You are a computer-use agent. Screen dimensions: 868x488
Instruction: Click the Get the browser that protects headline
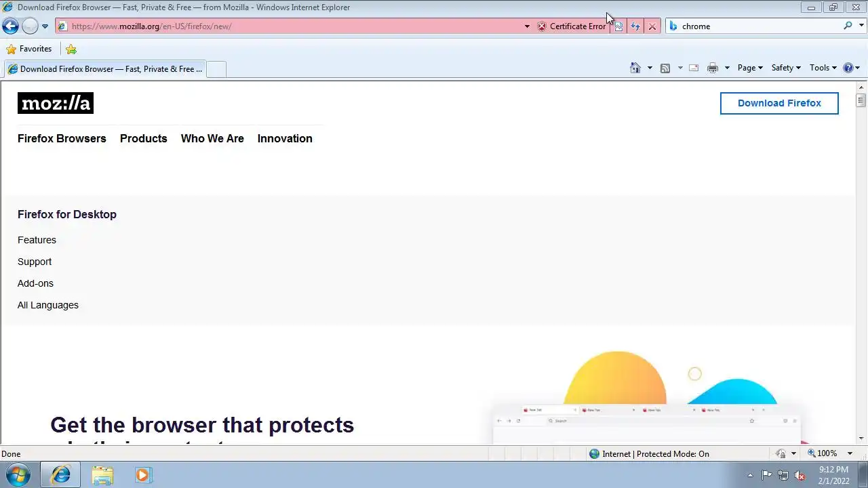point(202,425)
